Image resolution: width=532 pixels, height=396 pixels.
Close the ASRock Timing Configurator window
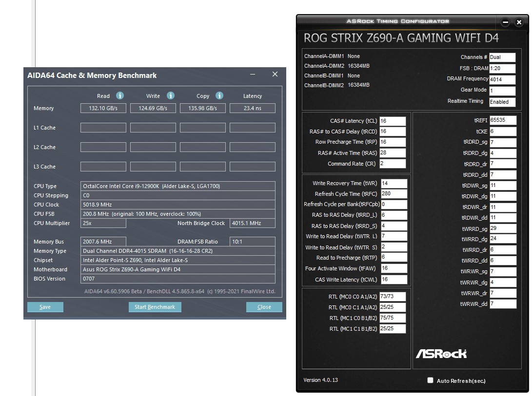(x=519, y=22)
